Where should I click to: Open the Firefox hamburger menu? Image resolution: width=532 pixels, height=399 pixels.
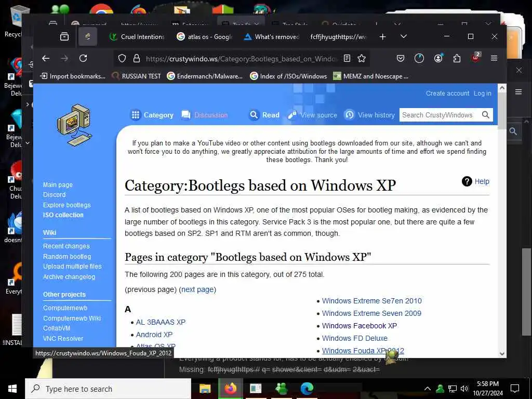click(494, 58)
